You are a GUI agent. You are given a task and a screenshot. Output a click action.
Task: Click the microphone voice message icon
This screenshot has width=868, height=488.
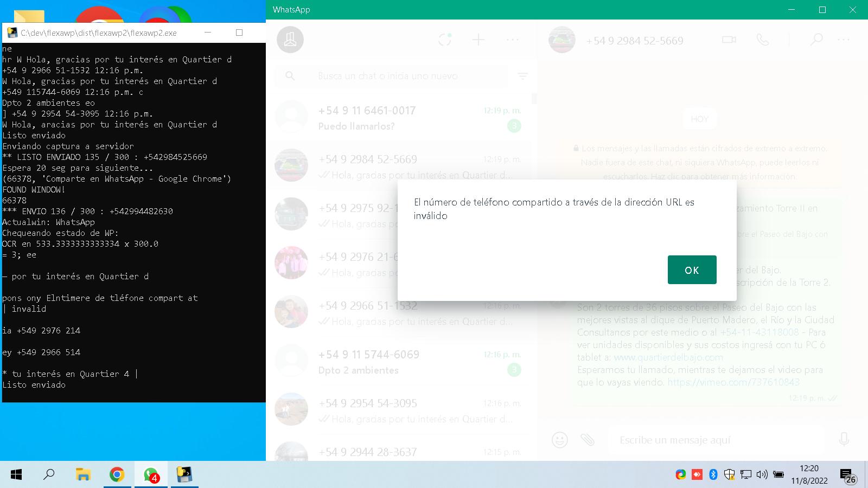point(844,439)
